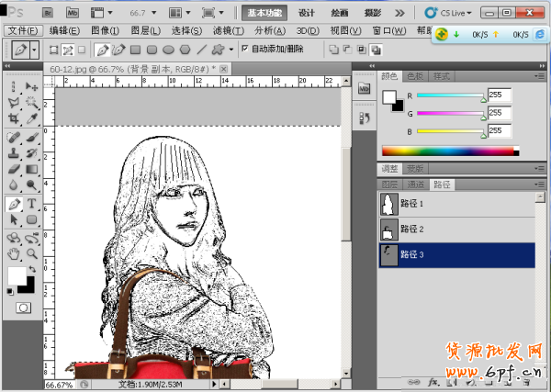551x392 pixels.
Task: Switch to the 通道 tab
Action: 416,185
